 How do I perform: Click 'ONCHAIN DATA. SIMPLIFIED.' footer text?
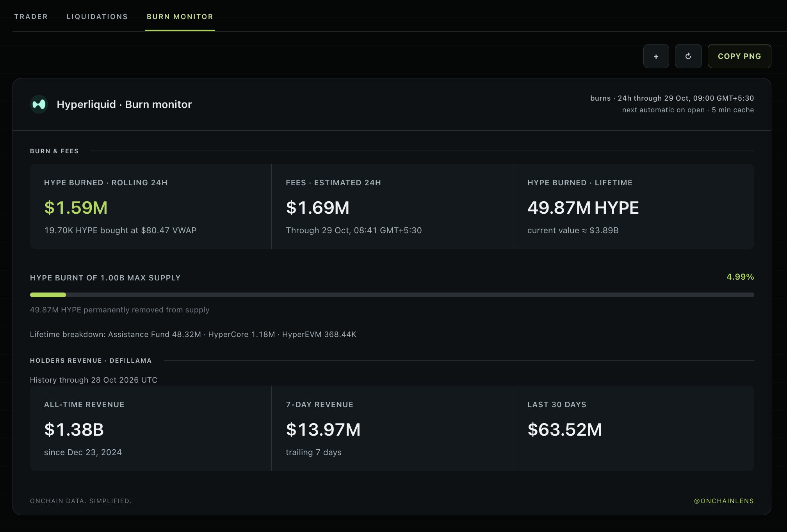point(81,501)
